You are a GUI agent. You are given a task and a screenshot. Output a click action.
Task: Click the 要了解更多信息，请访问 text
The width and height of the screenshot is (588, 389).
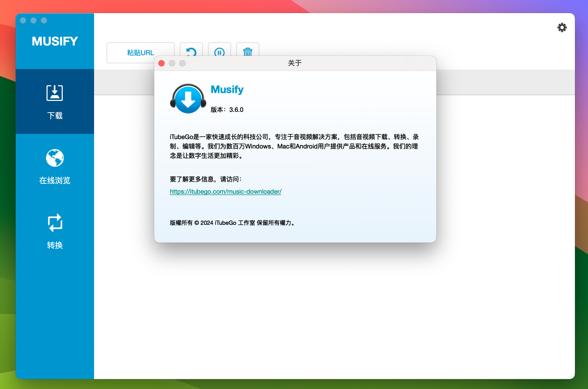click(x=206, y=179)
